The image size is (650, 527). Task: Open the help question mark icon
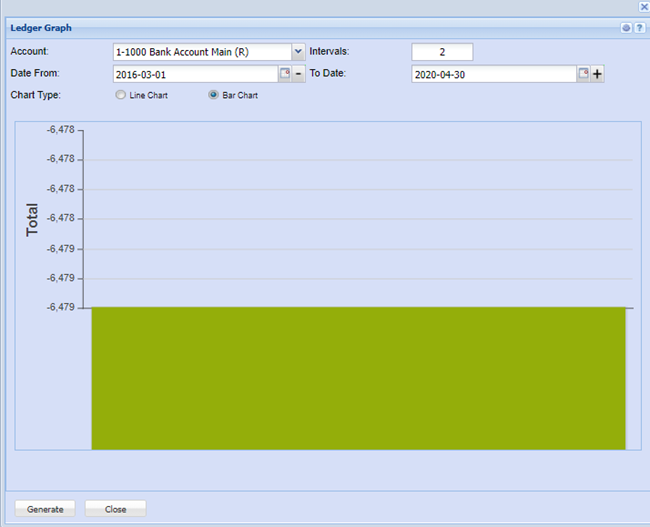(x=639, y=28)
